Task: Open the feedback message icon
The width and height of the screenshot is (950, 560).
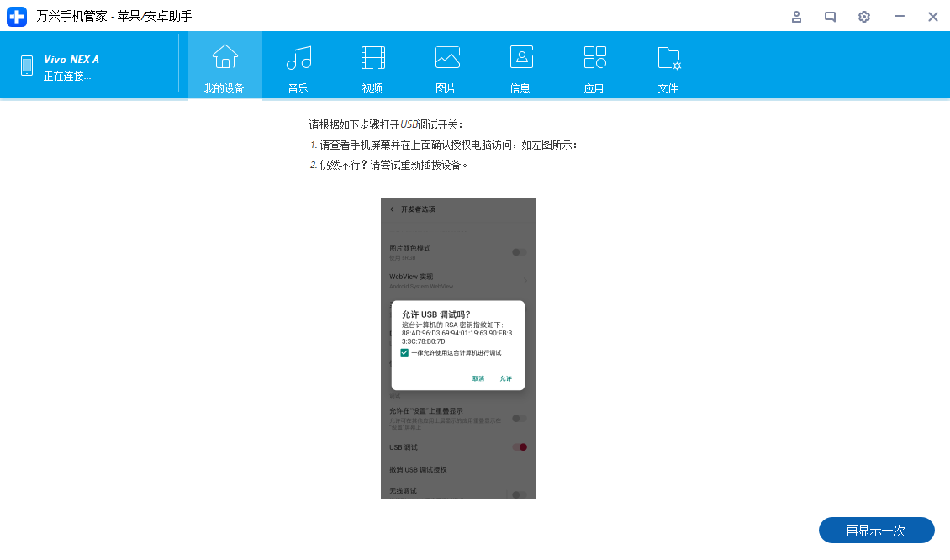Action: pyautogui.click(x=830, y=17)
